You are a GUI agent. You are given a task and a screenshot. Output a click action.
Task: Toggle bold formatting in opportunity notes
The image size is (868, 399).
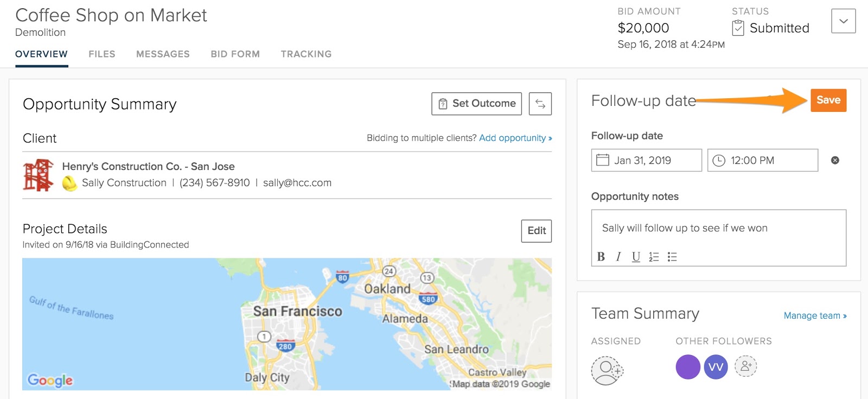point(601,257)
